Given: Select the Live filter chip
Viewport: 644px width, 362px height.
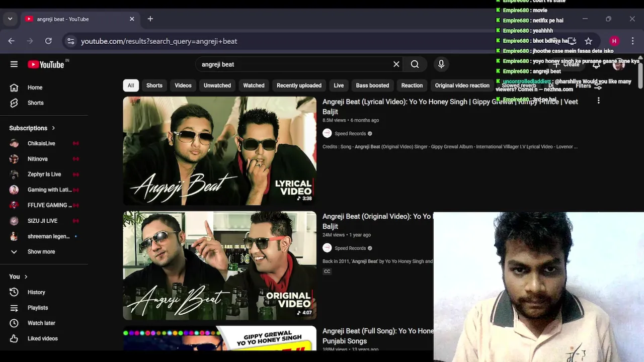Looking at the screenshot, I should pyautogui.click(x=339, y=85).
